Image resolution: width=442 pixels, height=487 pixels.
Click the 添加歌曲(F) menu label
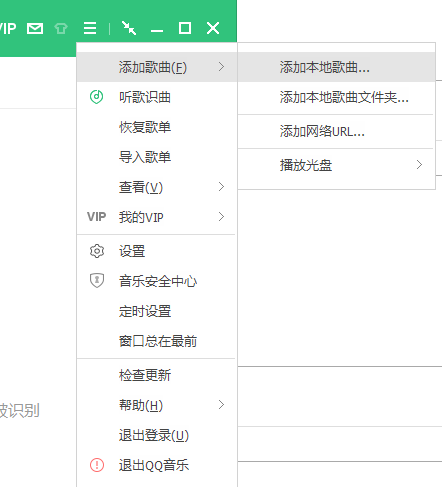click(153, 67)
